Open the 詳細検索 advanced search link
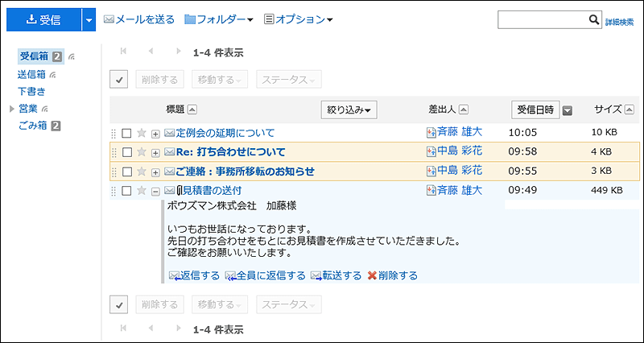Image resolution: width=644 pixels, height=343 pixels. (x=619, y=23)
